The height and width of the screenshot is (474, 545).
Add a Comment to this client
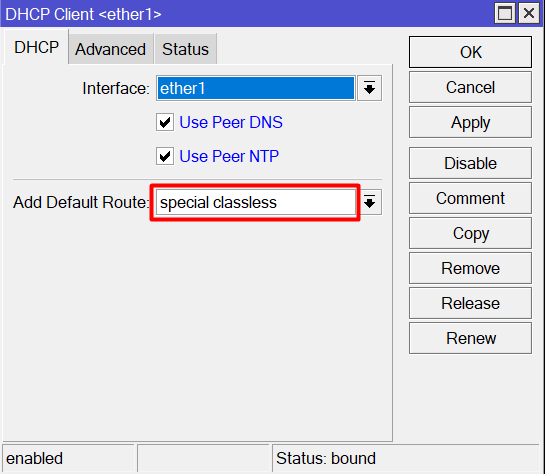coord(470,198)
